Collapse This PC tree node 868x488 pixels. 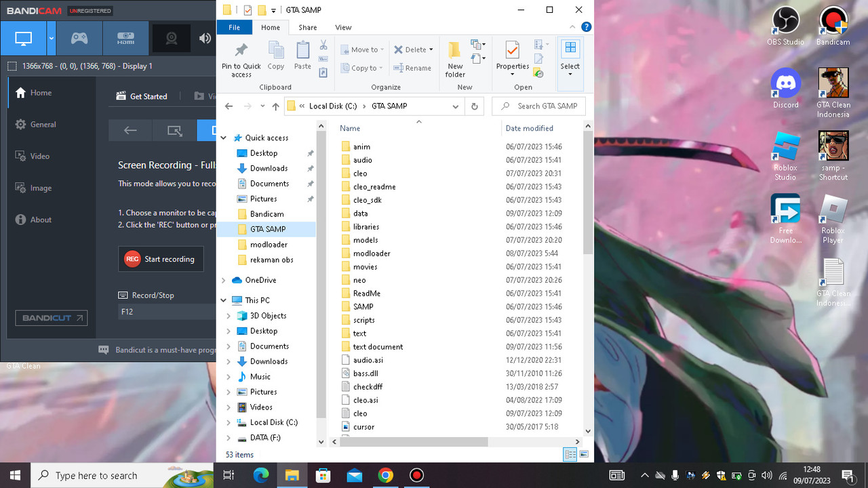224,300
